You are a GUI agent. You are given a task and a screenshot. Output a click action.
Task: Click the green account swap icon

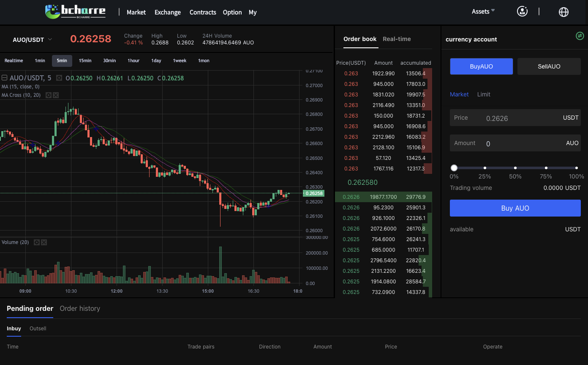(580, 36)
